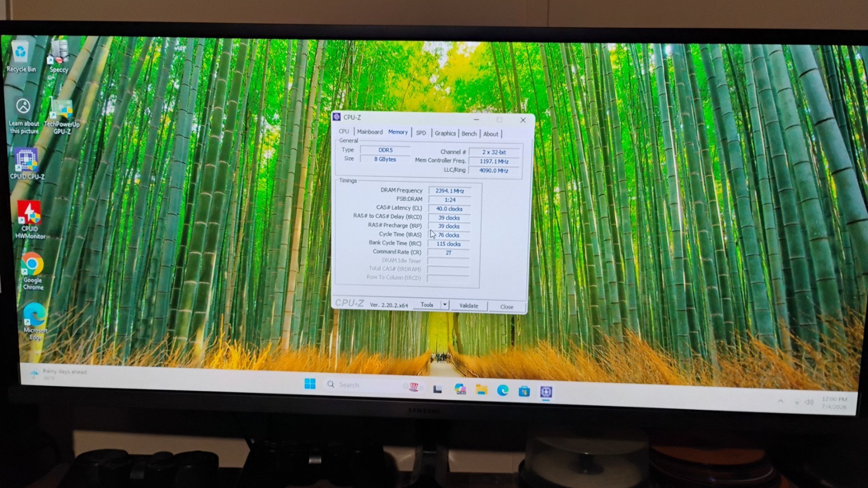Click the 8 GBytes size value
Image resolution: width=868 pixels, height=488 pixels.
pyautogui.click(x=385, y=159)
